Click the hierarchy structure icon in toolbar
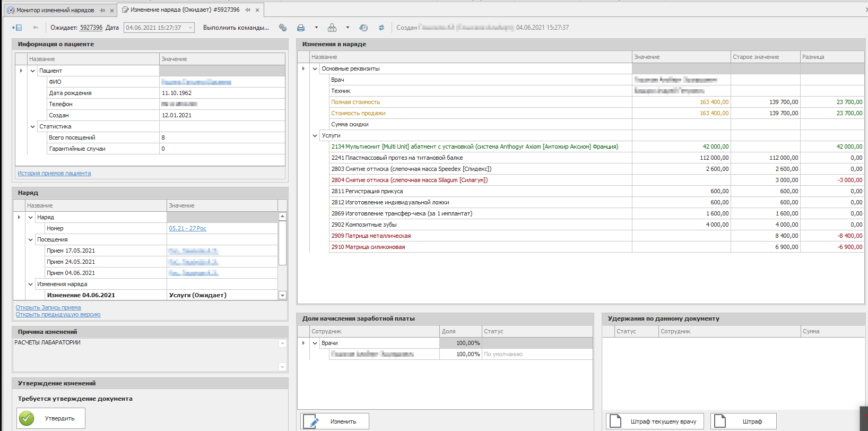Image resolution: width=868 pixels, height=431 pixels. (x=332, y=28)
